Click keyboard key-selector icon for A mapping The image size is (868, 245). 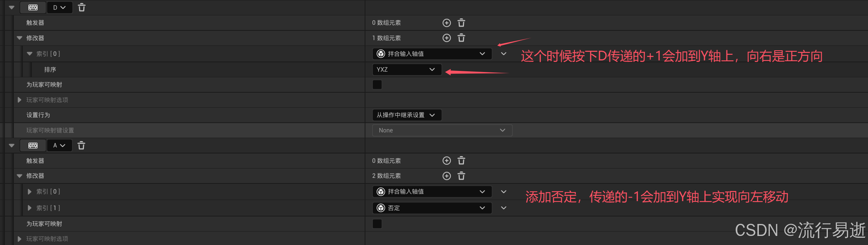pyautogui.click(x=33, y=146)
